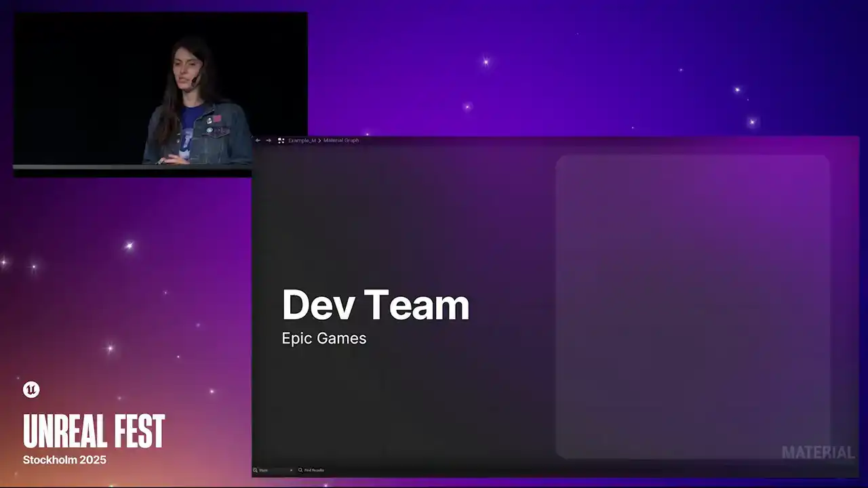Image resolution: width=868 pixels, height=488 pixels.
Task: Click the forward navigation arrow
Action: 269,140
